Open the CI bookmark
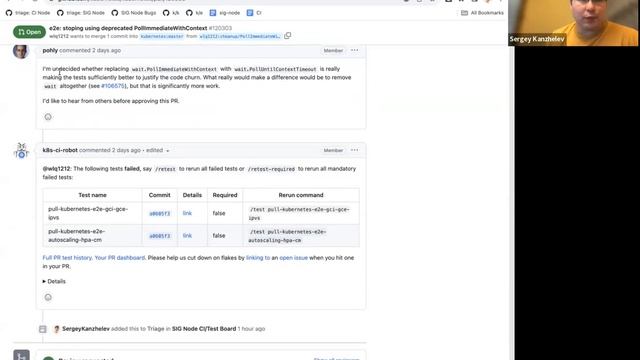Screen dimensions: 640x360 click(x=254, y=13)
